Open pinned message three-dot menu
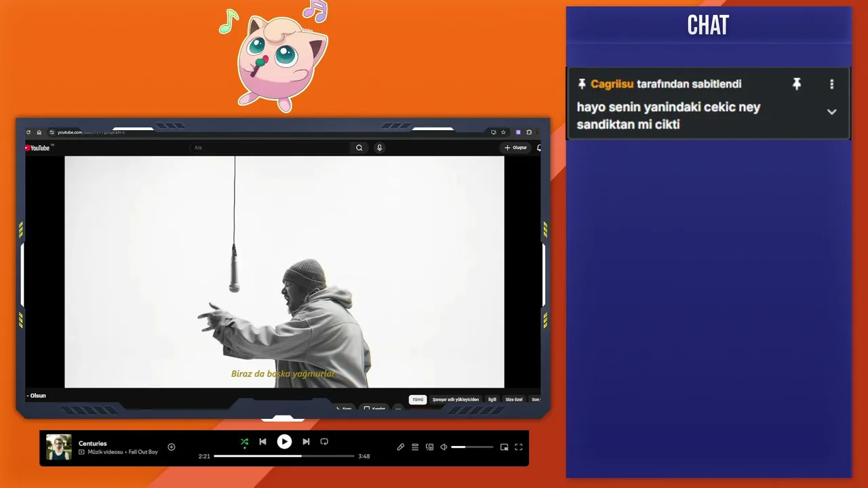 832,84
